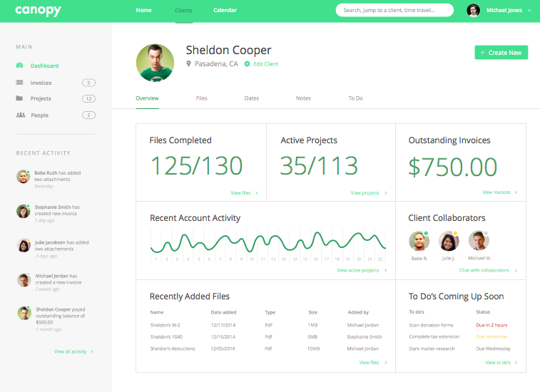Click the Pasadena location pin icon
The width and height of the screenshot is (540, 392).
(x=188, y=63)
